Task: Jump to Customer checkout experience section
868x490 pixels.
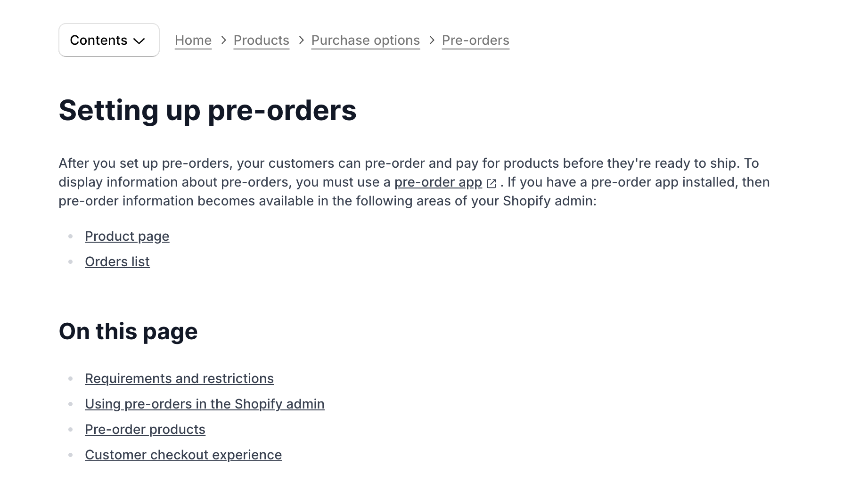Action: 183,455
